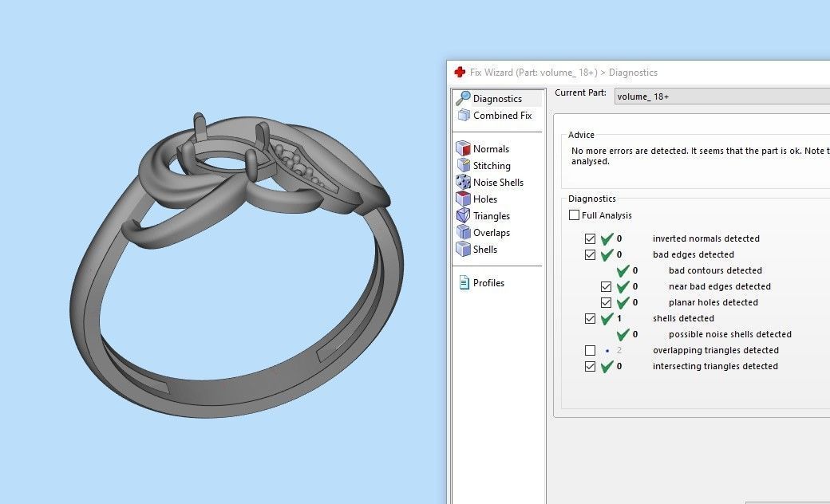The image size is (830, 504).
Task: Click the Holes cube icon
Action: pyautogui.click(x=463, y=199)
